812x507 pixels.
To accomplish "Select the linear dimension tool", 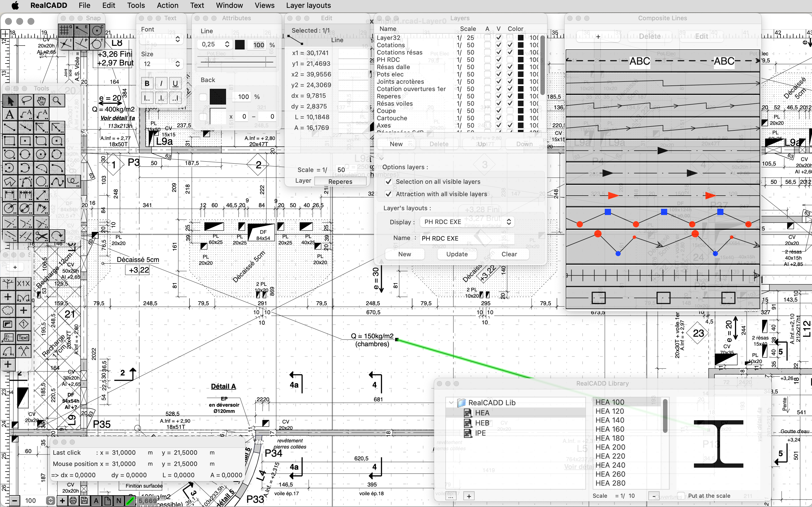I will [10, 194].
